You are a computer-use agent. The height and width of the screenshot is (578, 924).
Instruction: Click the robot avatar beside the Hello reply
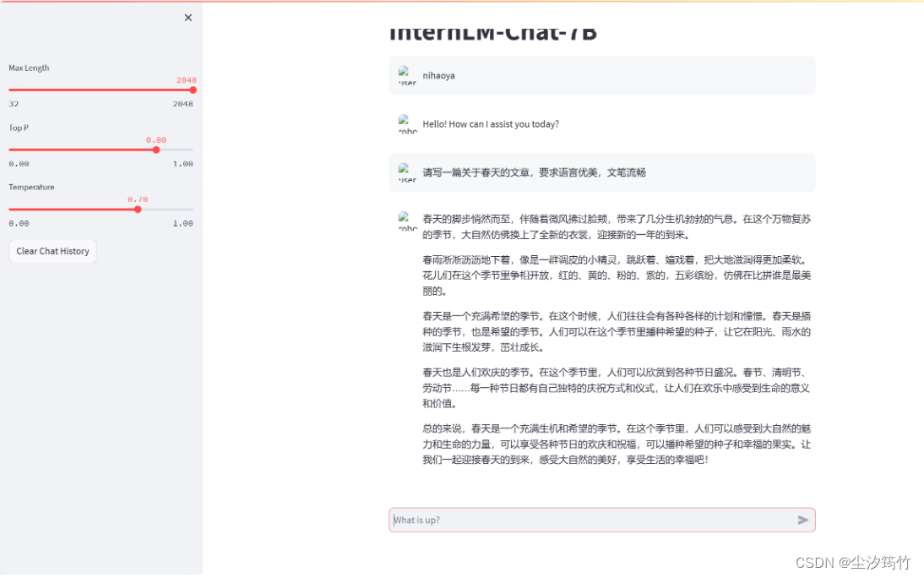407,124
